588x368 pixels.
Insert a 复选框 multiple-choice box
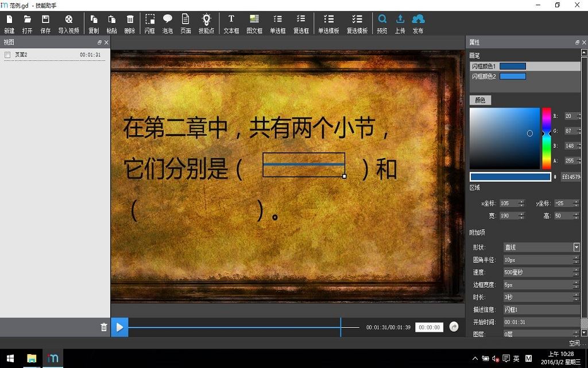(301, 24)
